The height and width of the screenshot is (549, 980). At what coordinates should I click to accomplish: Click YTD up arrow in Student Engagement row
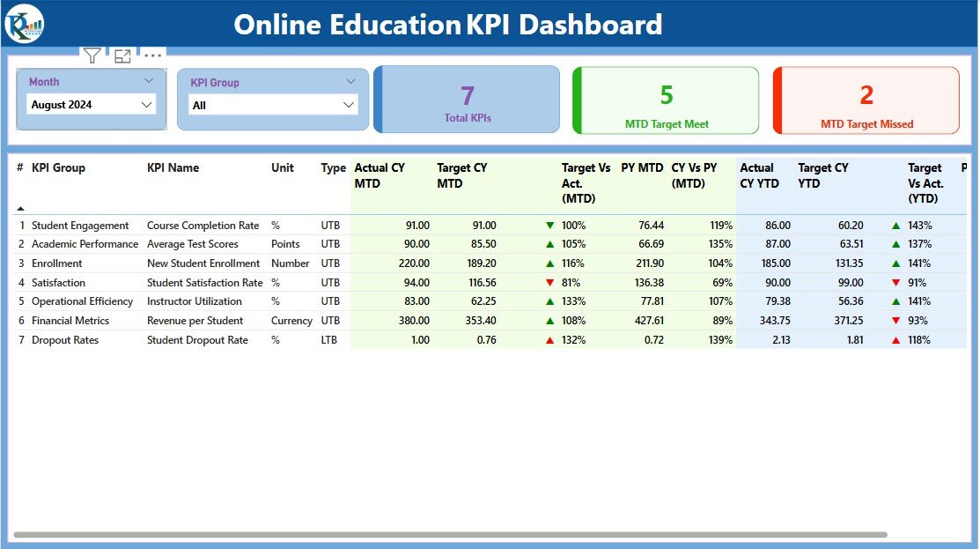(x=895, y=225)
